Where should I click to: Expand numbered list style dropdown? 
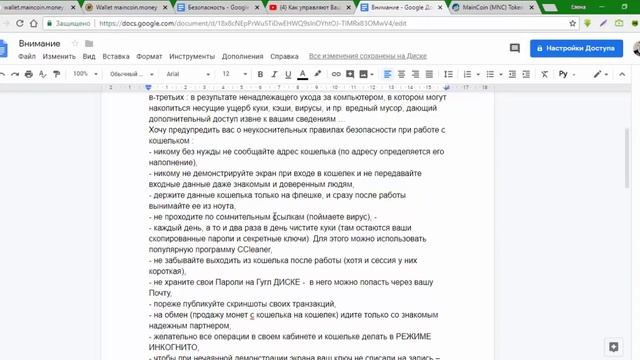coord(478,75)
